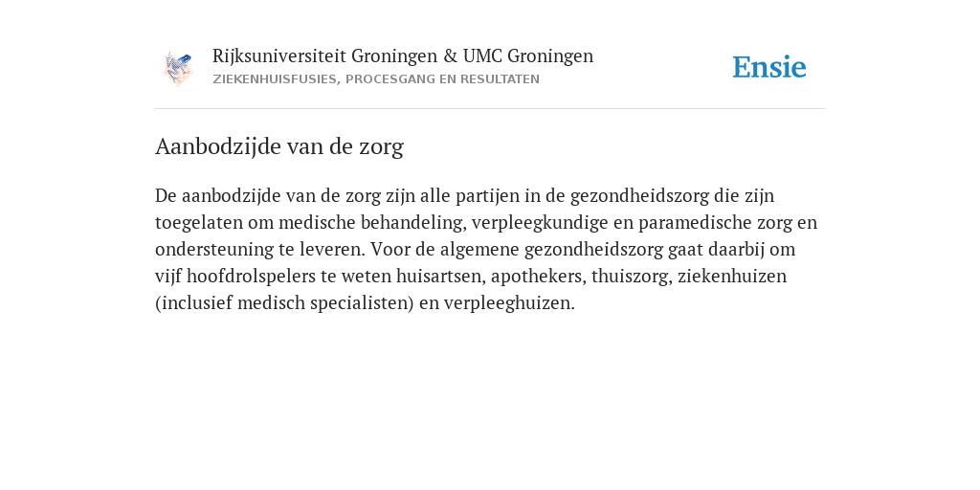The height and width of the screenshot is (490, 980).
Task: Open the Rijksuniversiteit Groningen & UMC Groningen title
Action: click(x=403, y=56)
